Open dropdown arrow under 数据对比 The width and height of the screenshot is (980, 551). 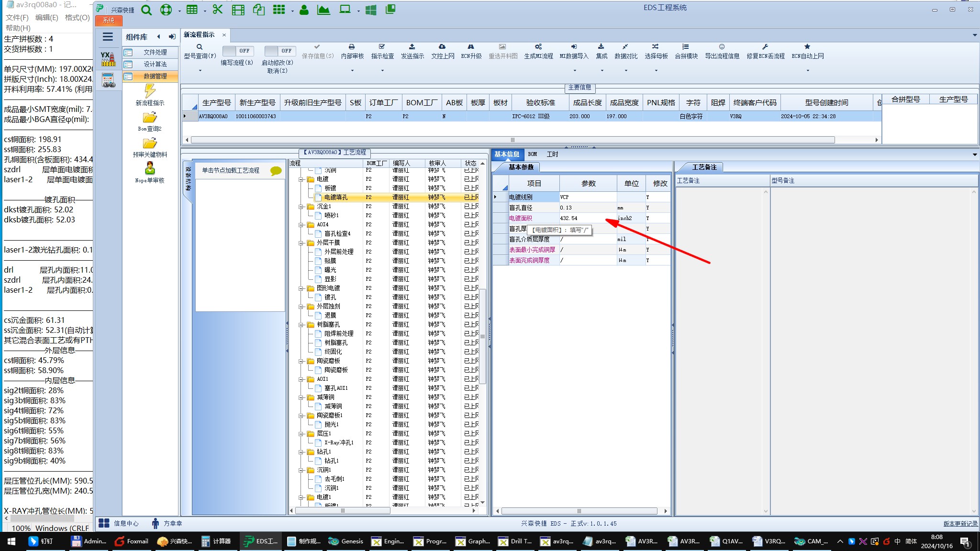[626, 71]
